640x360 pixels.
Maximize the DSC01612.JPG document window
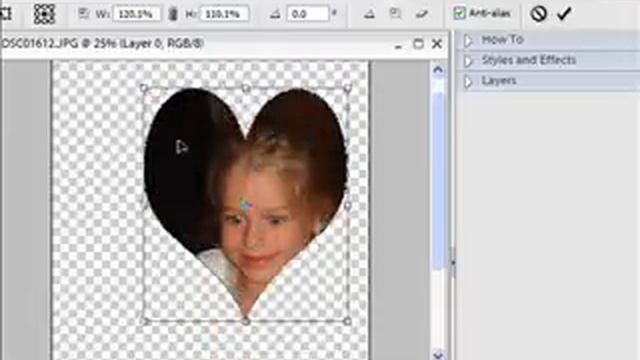(x=418, y=44)
